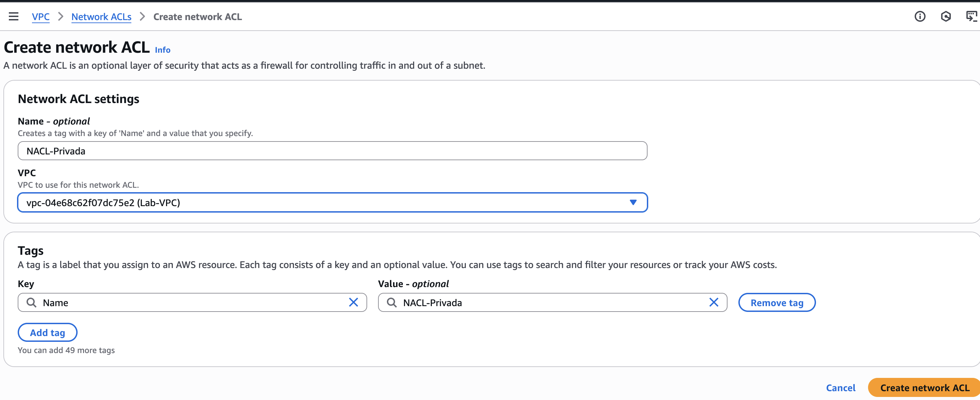Open the Info link beside the title
This screenshot has height=400, width=980.
coord(162,50)
